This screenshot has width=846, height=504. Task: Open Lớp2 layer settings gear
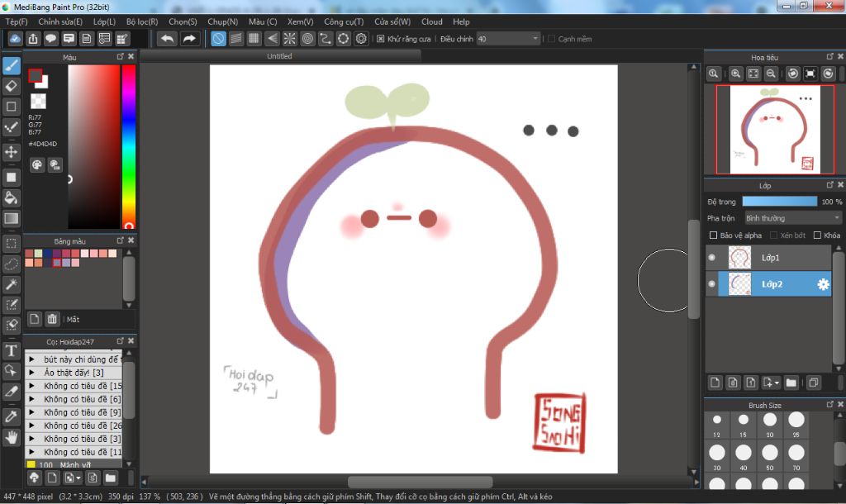(823, 284)
